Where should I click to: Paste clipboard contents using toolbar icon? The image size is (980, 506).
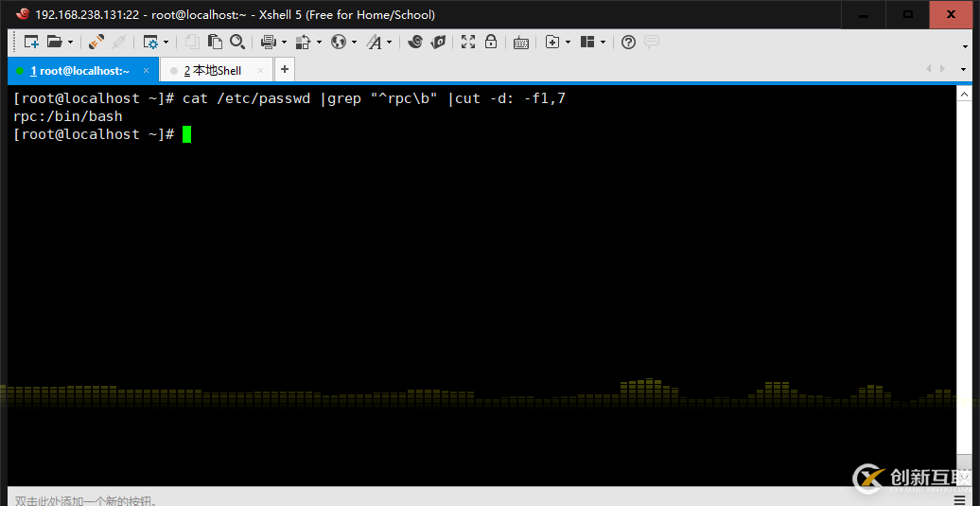pos(215,42)
